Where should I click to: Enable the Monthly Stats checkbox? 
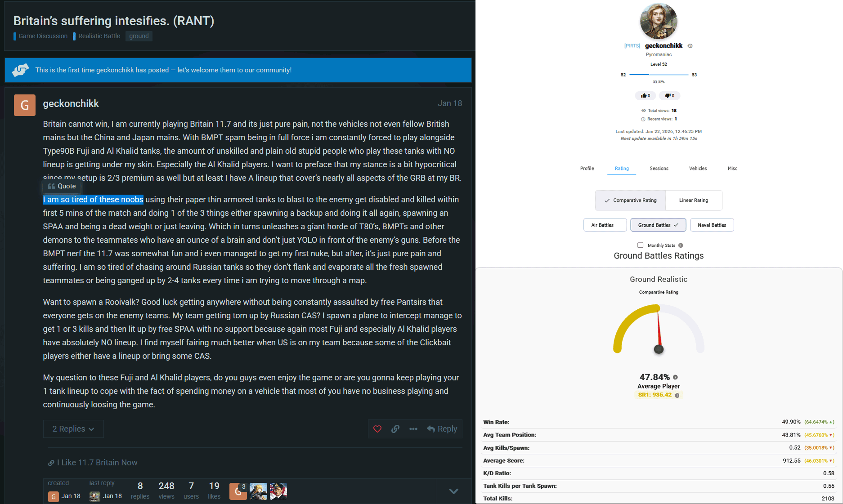pyautogui.click(x=641, y=245)
